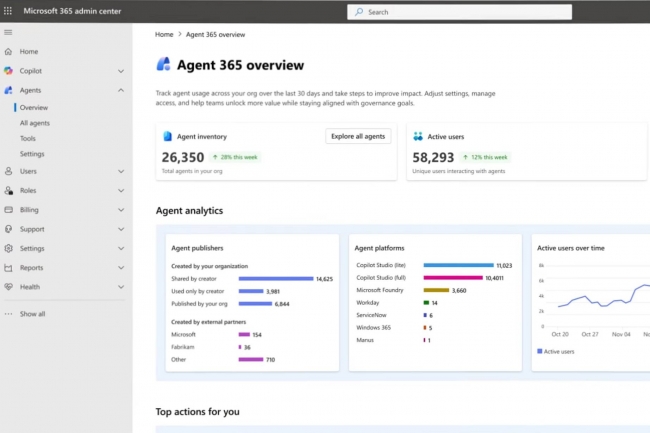Click the Billing icon in sidebar

pyautogui.click(x=8, y=210)
